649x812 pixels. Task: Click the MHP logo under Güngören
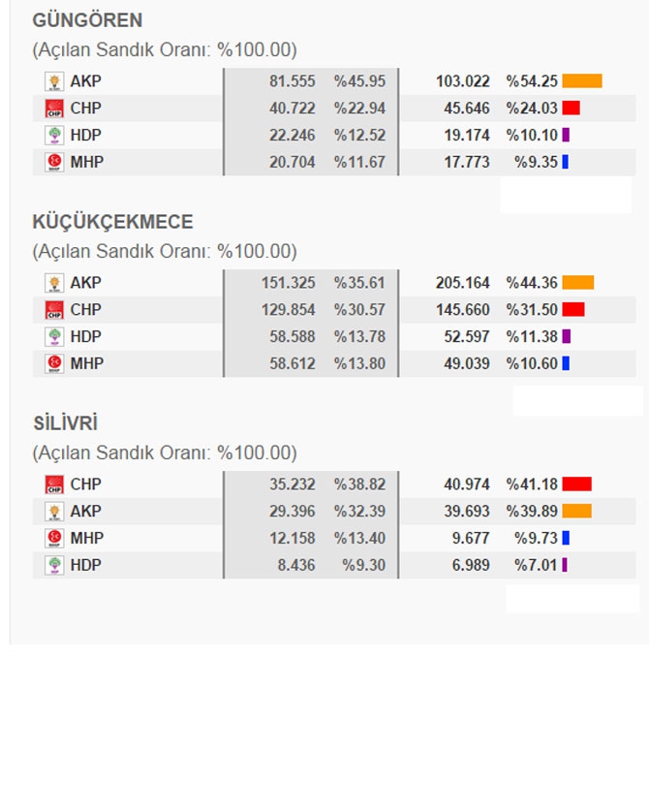click(53, 163)
